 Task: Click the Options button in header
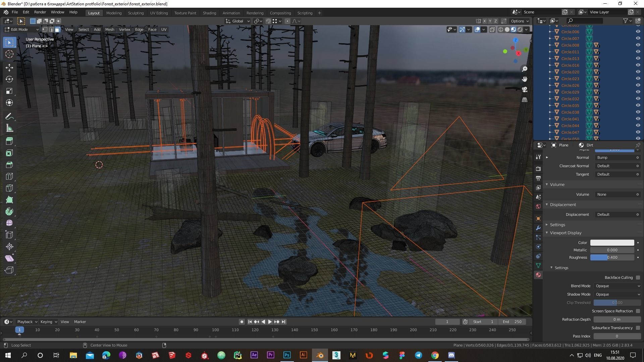click(520, 21)
